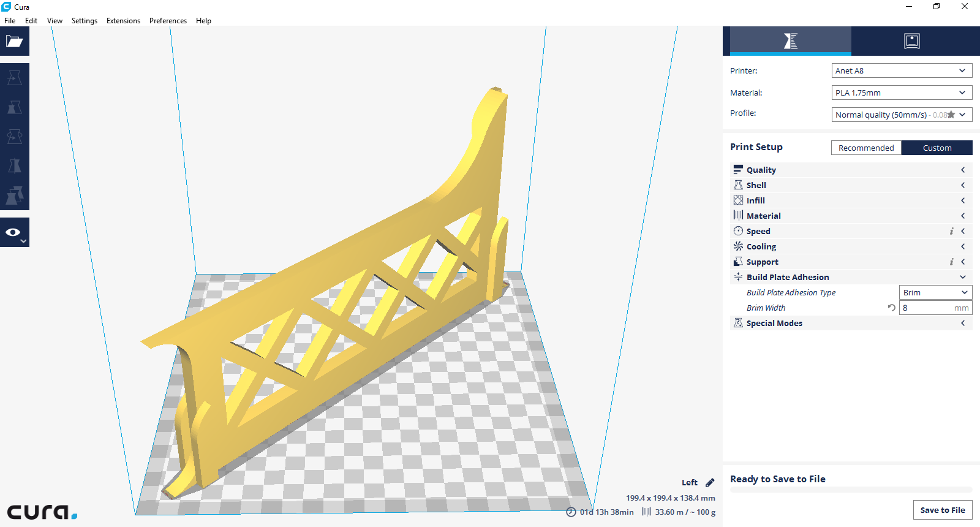This screenshot has width=980, height=527.
Task: Open the Extensions menu
Action: [x=123, y=20]
